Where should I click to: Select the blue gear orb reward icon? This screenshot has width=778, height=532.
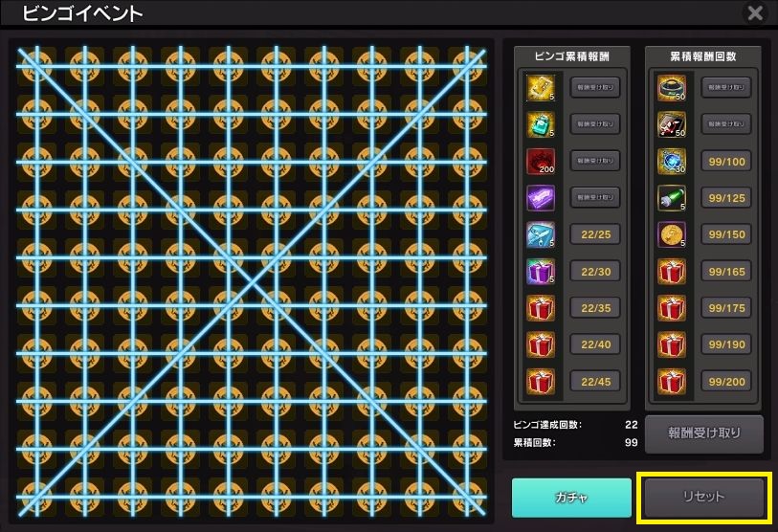coord(672,161)
